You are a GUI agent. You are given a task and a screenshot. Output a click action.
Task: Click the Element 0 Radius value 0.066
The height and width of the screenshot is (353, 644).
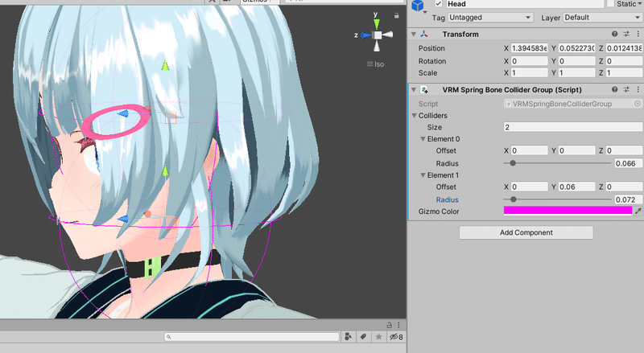pyautogui.click(x=628, y=163)
